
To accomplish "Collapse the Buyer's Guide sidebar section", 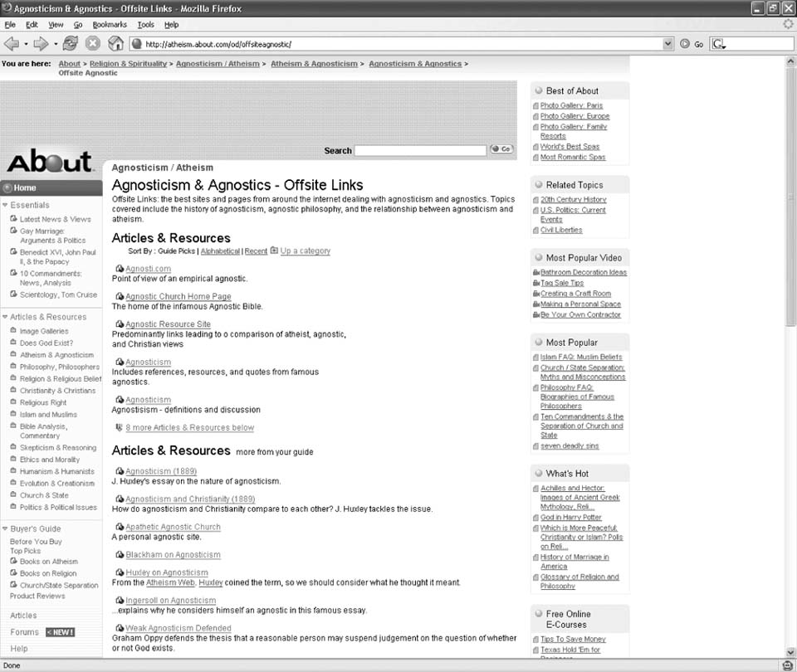I will pos(5,528).
